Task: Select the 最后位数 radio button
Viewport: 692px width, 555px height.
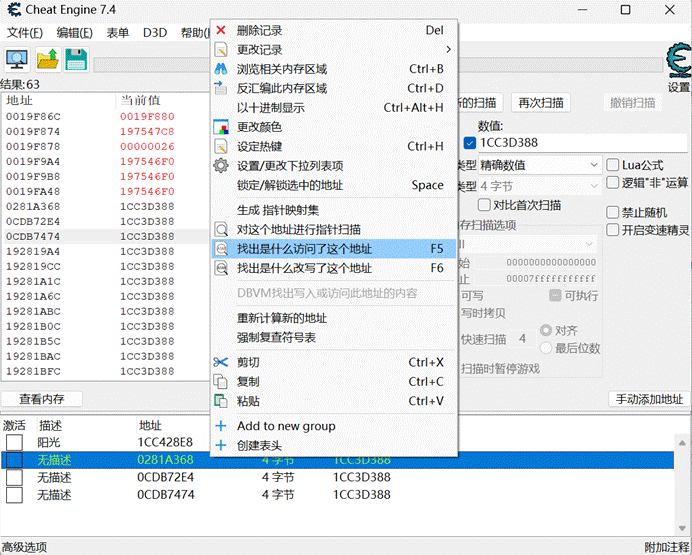Action: tap(546, 348)
